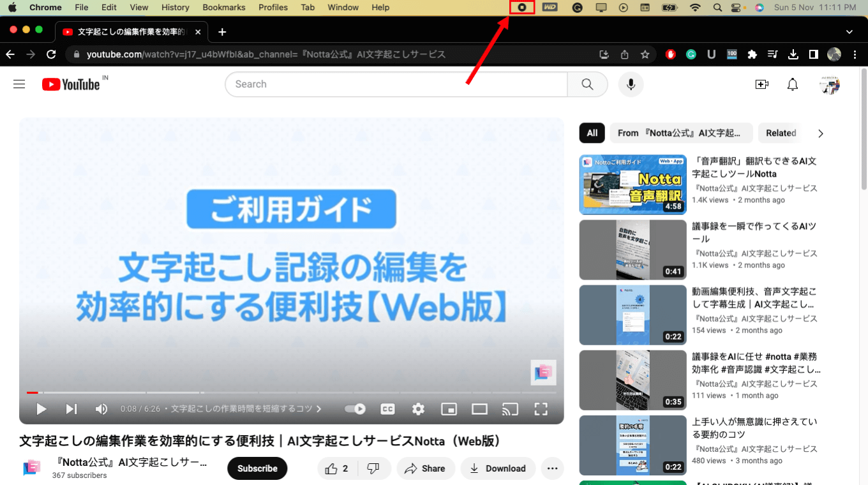Open 動画編集便利技 video title link
868x485 pixels.
[754, 298]
